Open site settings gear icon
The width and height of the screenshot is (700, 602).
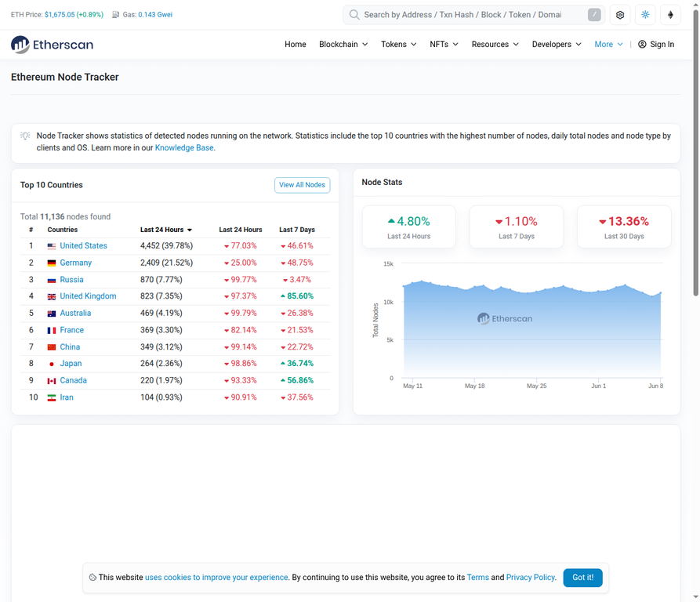click(x=619, y=15)
